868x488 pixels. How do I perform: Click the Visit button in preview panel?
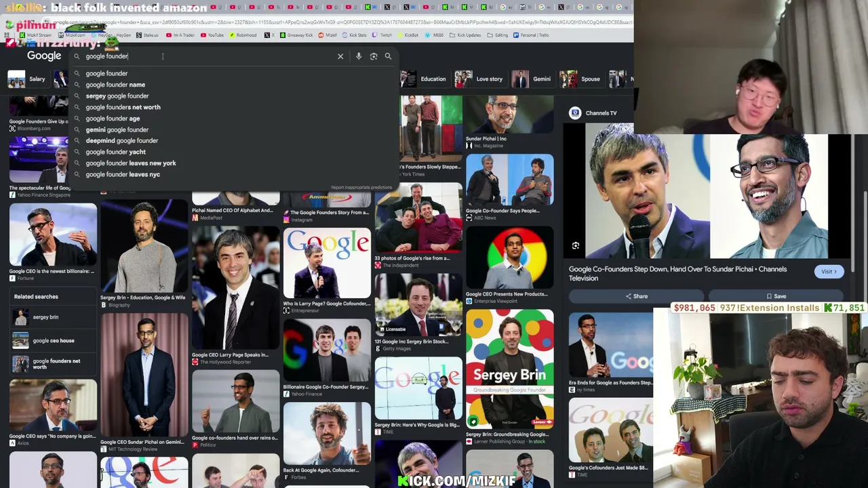829,272
